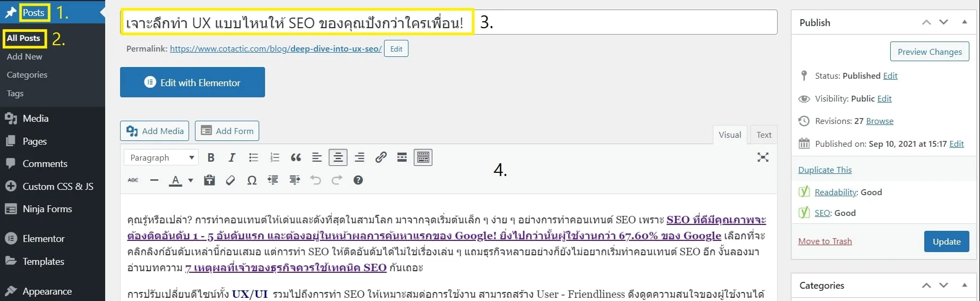This screenshot has height=301, width=980.
Task: Move this post to Trash
Action: [x=825, y=241]
